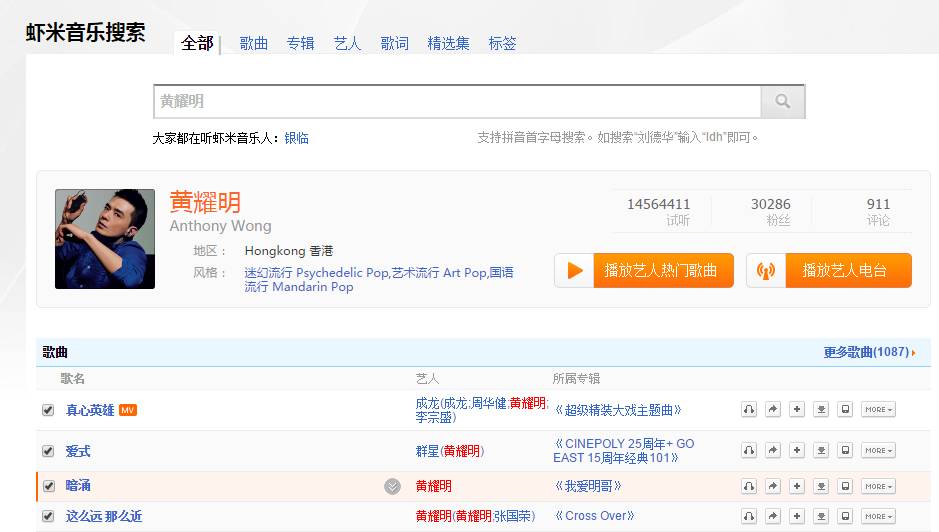Open the MORE dropdown for 暗涌

[x=878, y=486]
